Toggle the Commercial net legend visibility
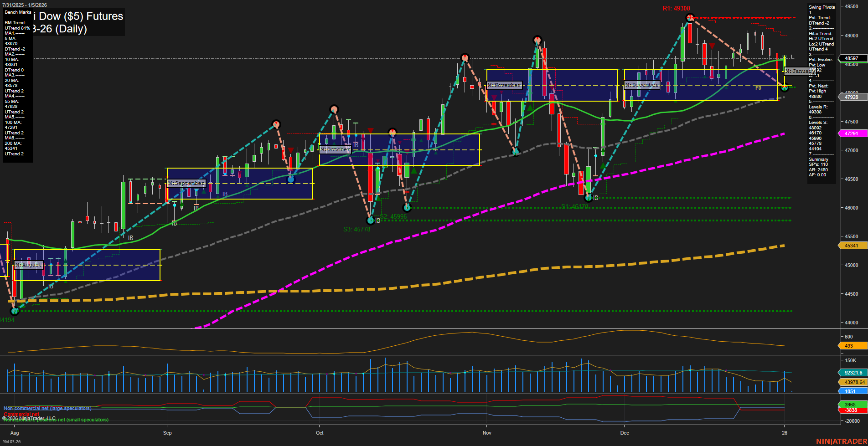868x446 pixels. [x=22, y=415]
